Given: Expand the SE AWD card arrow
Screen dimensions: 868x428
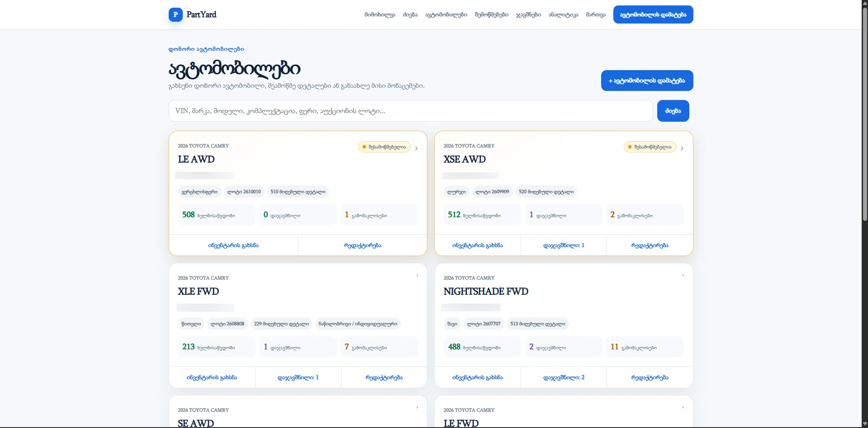Looking at the screenshot, I should [417, 407].
